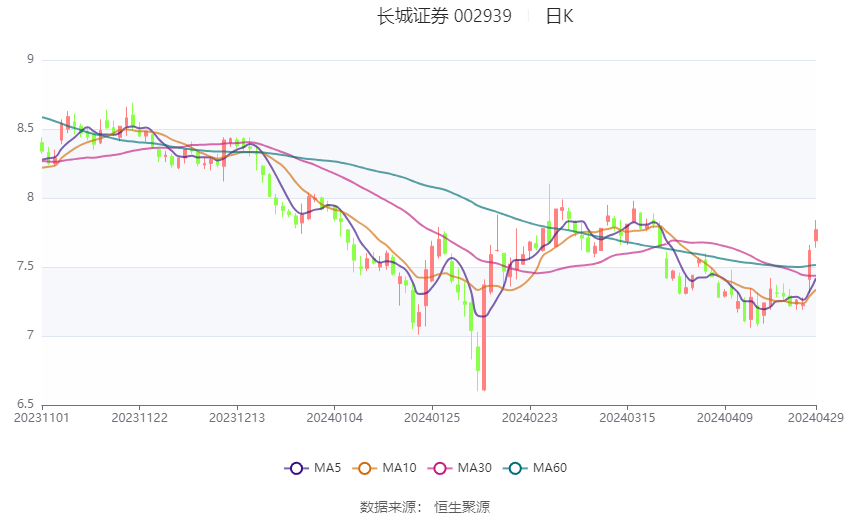Screen dimensions: 850x517
Task: Click the tall red candlestick at February low
Action: [484, 335]
